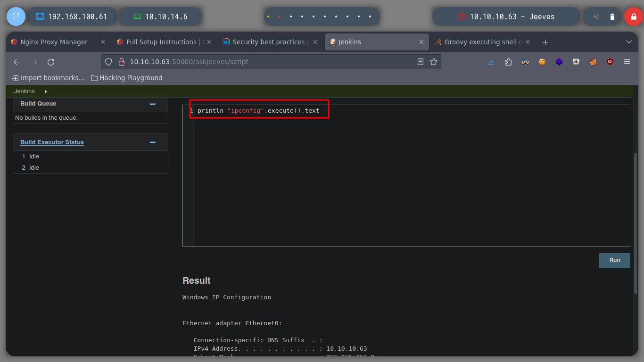Collapse the Build Executor Status panel
This screenshot has height=362, width=644.
(x=152, y=142)
